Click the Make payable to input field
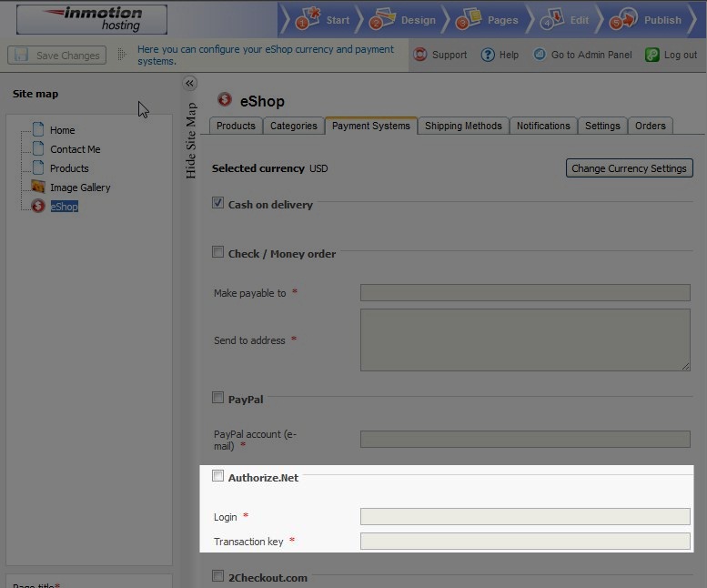Image resolution: width=707 pixels, height=588 pixels. pyautogui.click(x=525, y=292)
